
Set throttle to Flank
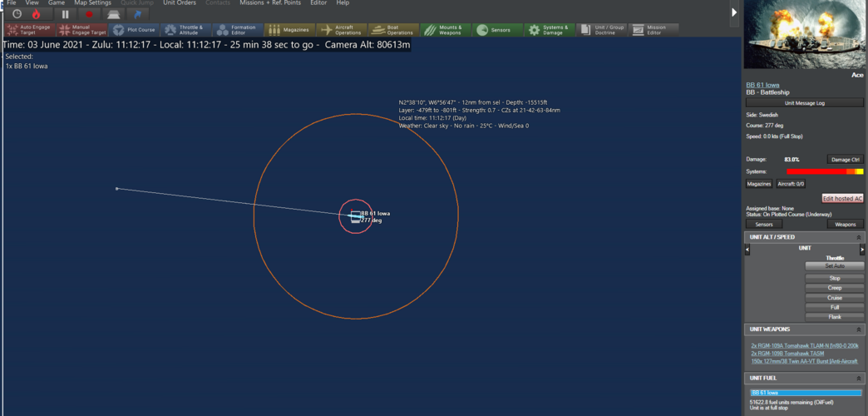(834, 317)
